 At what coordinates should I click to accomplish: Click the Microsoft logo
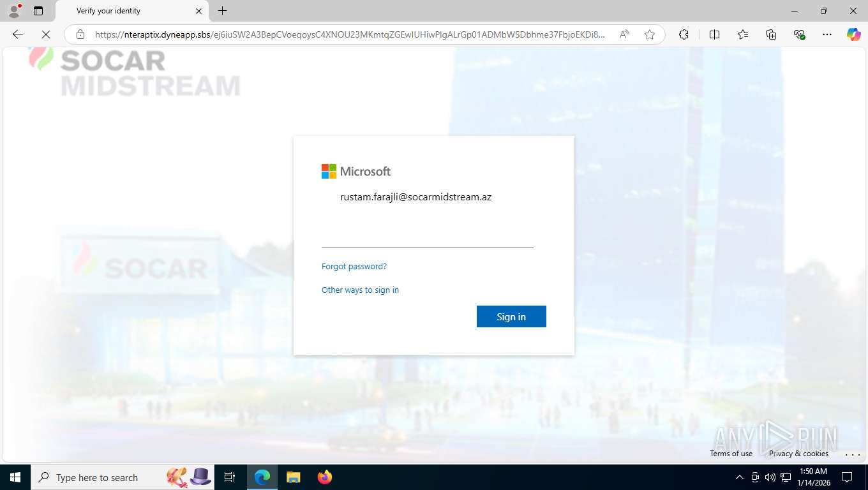[x=356, y=171]
